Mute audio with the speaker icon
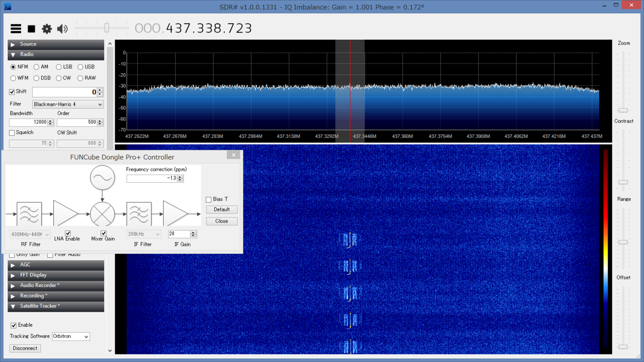This screenshot has width=644, height=362. (62, 29)
